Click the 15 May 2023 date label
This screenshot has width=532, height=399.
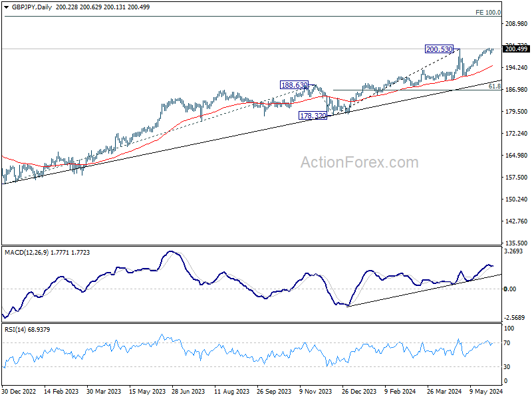(146, 392)
